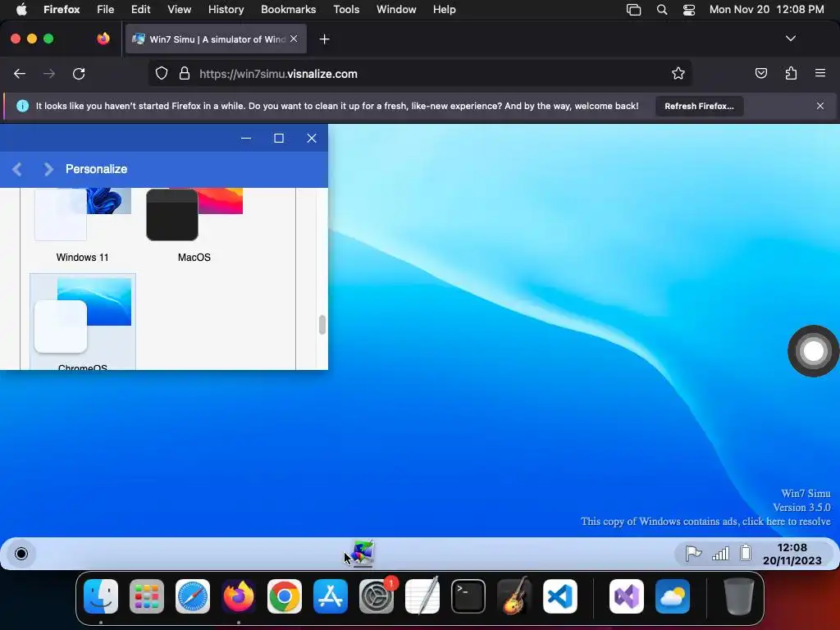The height and width of the screenshot is (630, 840).
Task: Open the Tools menu
Action: point(346,10)
